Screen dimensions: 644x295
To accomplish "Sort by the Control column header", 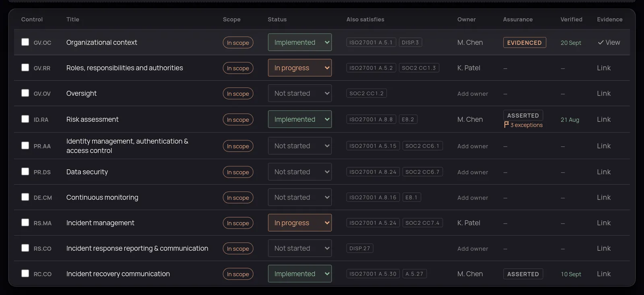I will click(32, 19).
